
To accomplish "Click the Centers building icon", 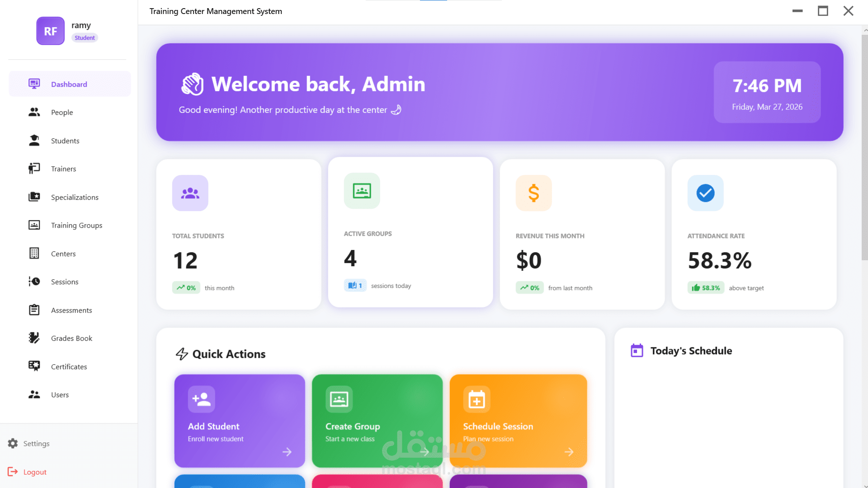I will (34, 253).
